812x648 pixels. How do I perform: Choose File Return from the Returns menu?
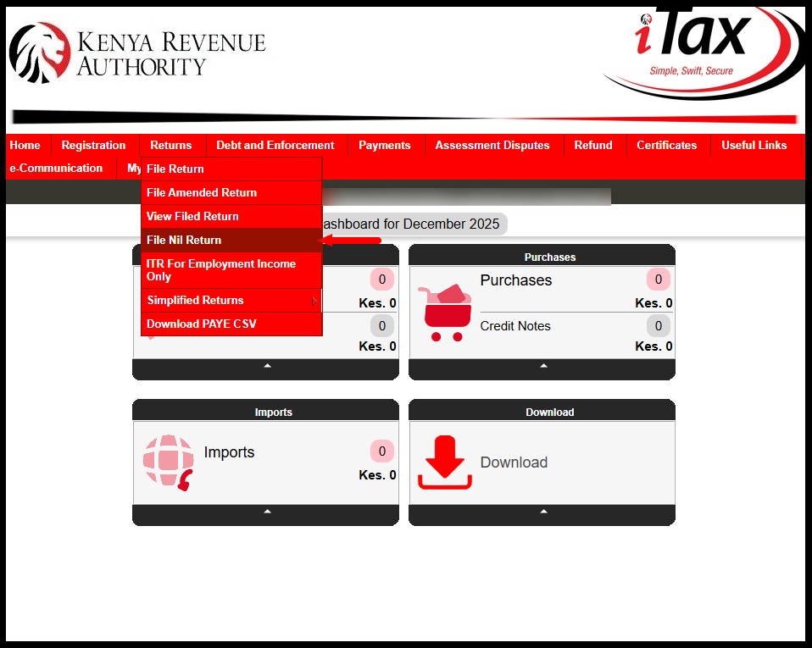tap(175, 169)
